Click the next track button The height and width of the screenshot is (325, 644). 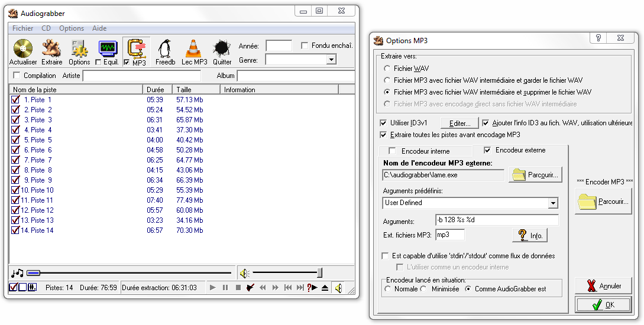click(x=300, y=288)
